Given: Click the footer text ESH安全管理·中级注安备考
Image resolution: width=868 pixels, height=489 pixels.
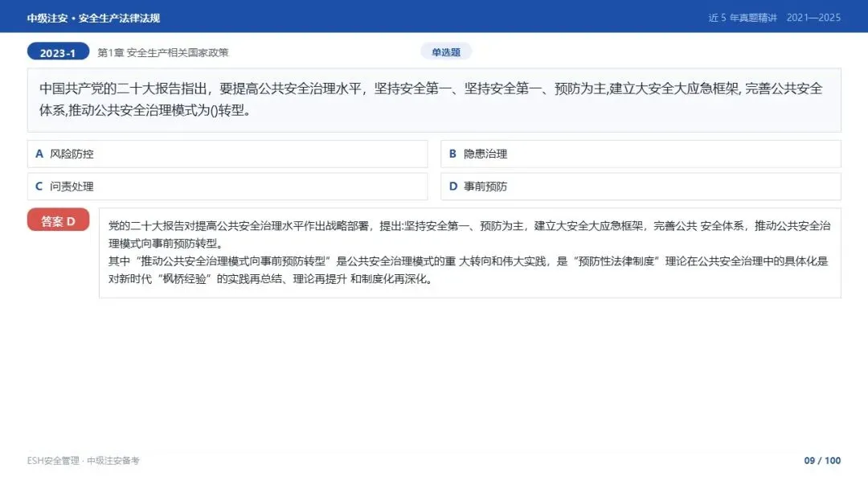Looking at the screenshot, I should (x=83, y=461).
